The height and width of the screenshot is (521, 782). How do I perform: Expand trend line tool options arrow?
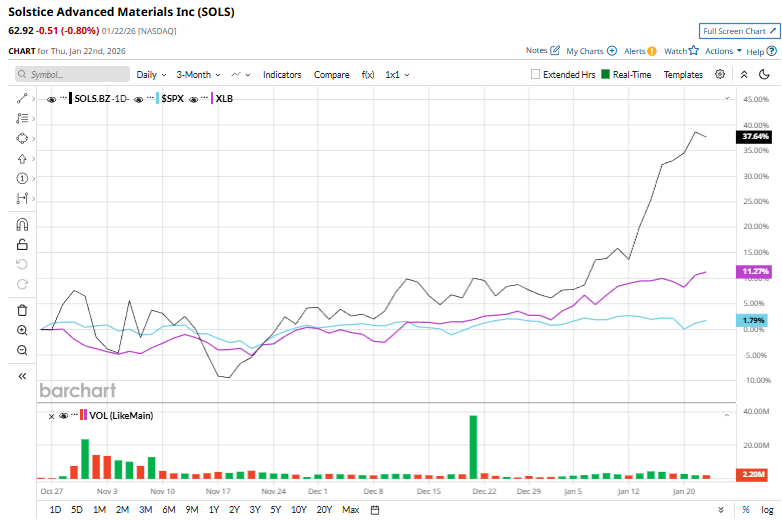point(33,99)
